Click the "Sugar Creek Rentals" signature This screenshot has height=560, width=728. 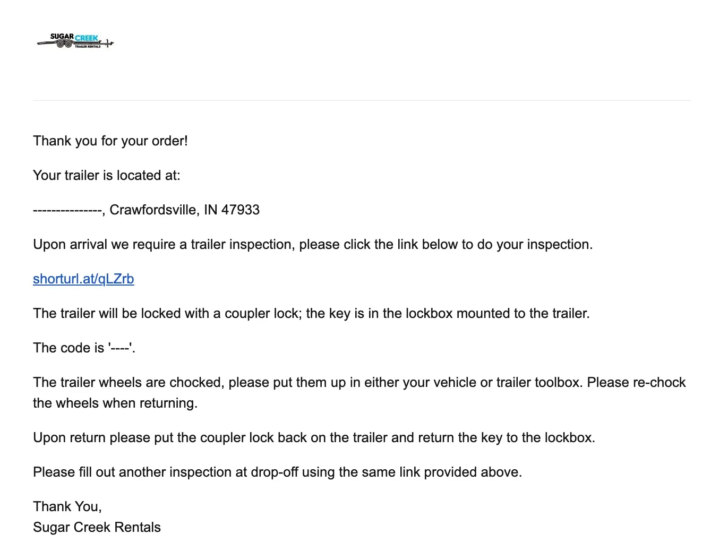(x=97, y=527)
